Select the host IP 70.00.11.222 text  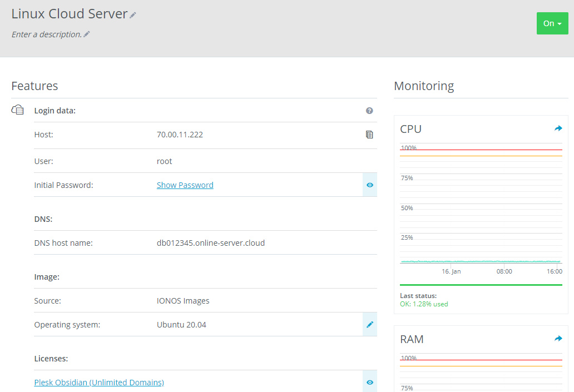(x=180, y=135)
